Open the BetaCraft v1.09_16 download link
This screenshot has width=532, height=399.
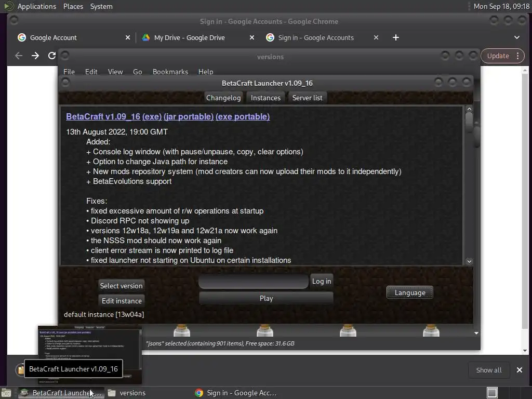click(103, 116)
